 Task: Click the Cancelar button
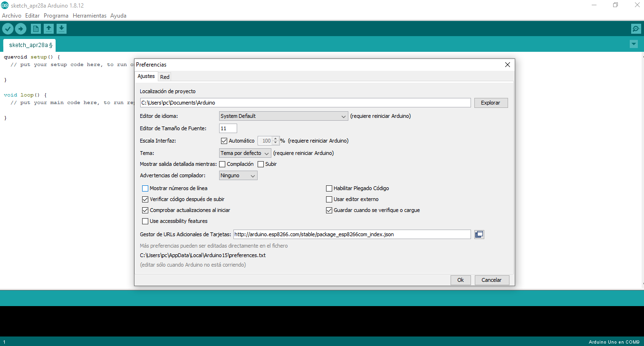(491, 280)
